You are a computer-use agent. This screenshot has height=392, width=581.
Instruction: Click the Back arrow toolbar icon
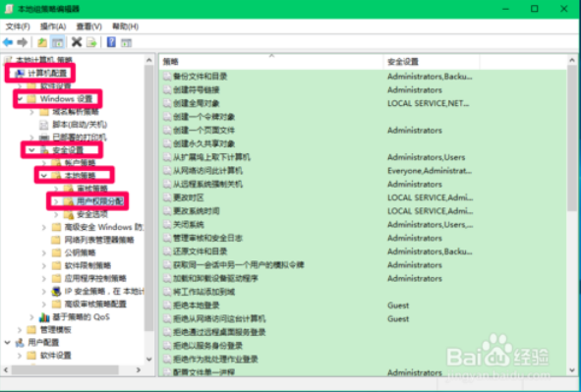tap(8, 42)
